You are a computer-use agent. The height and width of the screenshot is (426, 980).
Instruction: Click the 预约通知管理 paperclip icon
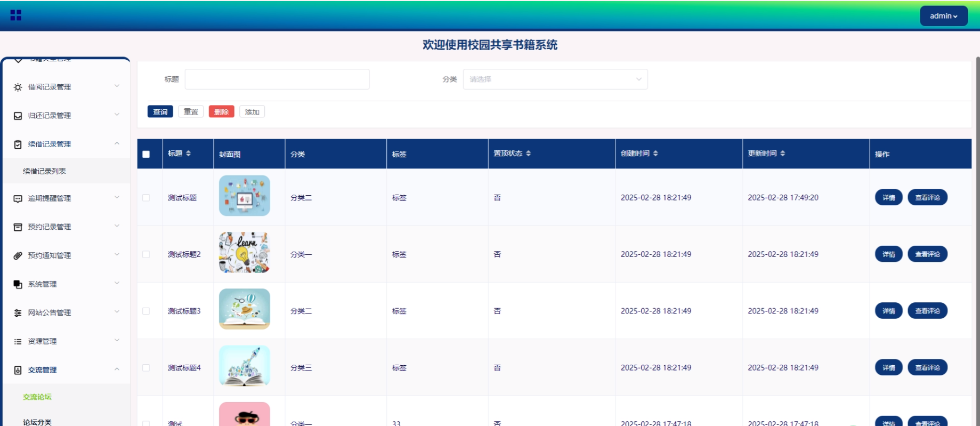tap(18, 256)
